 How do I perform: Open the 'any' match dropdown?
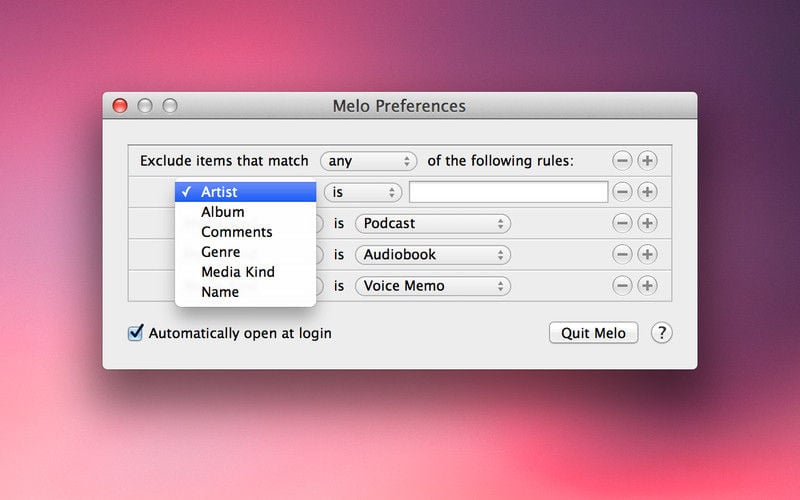coord(368,161)
